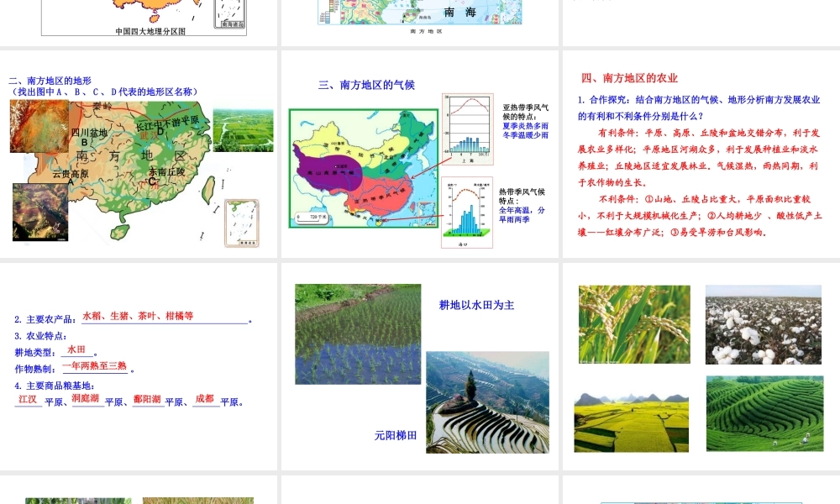Click the blue text 冬季温暖少雨

click(x=525, y=135)
